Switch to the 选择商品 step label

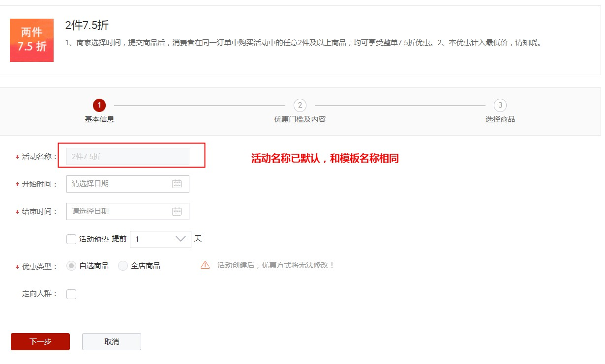coord(500,119)
